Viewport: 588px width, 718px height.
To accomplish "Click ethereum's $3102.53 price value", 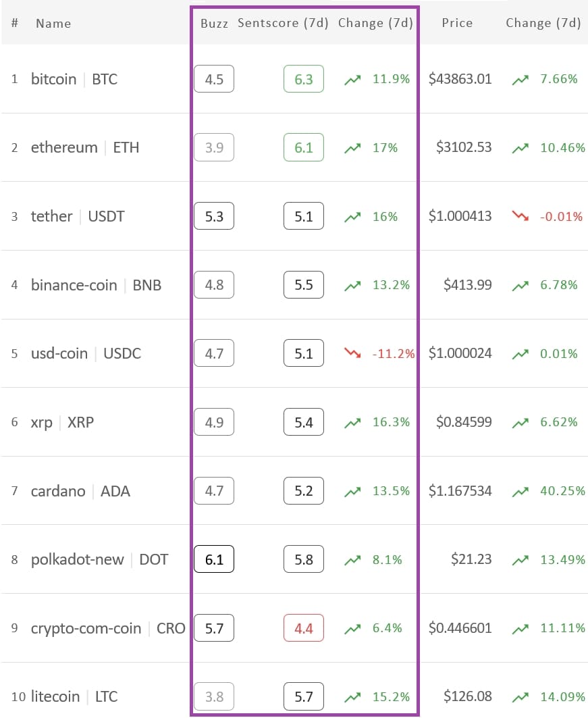I will [464, 147].
